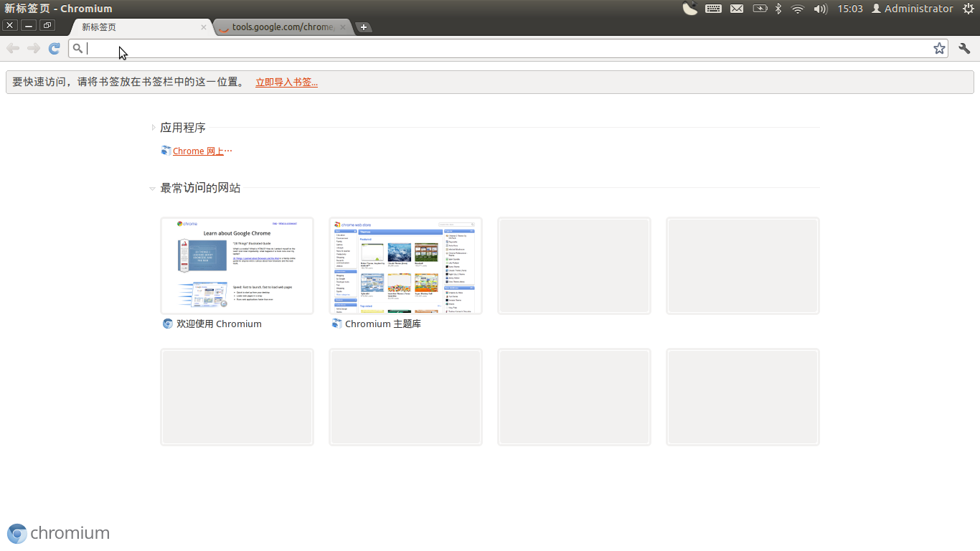Bookmark this page with star icon

pyautogui.click(x=939, y=48)
